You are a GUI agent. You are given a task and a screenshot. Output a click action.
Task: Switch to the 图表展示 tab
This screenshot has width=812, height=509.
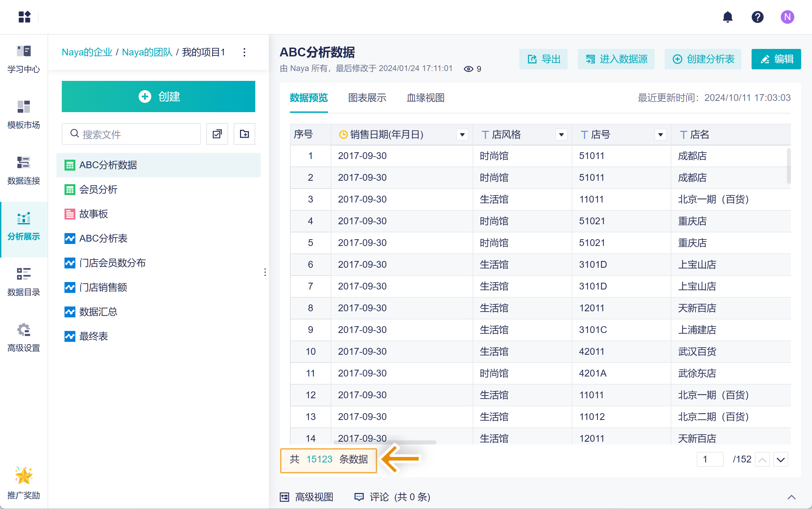367,98
